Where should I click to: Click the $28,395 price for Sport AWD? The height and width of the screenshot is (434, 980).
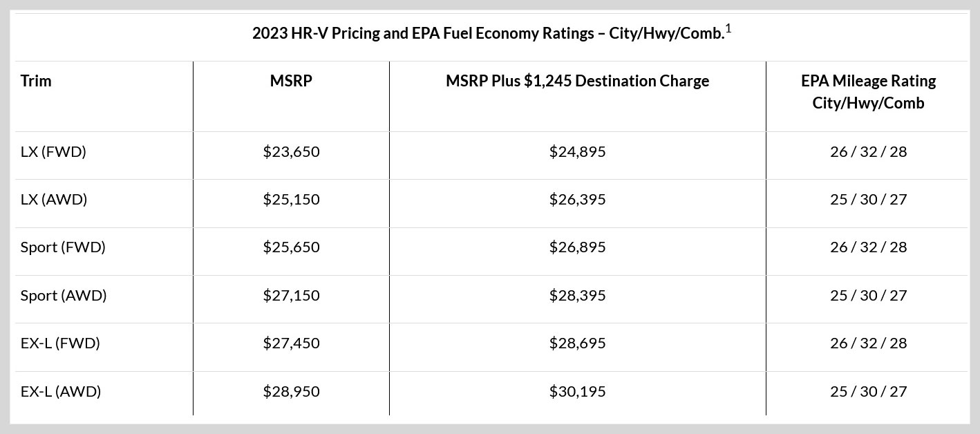(577, 295)
